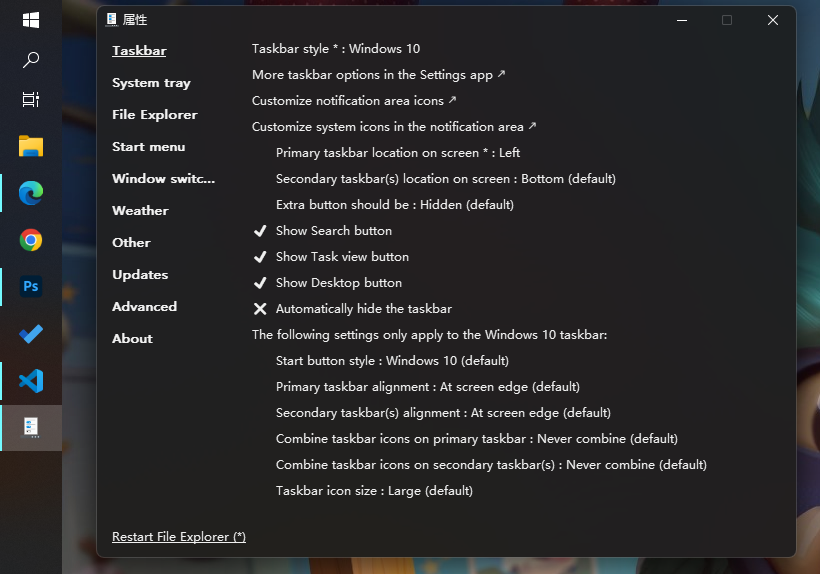Change Taskbar icon size option
This screenshot has height=574, width=820.
374,491
